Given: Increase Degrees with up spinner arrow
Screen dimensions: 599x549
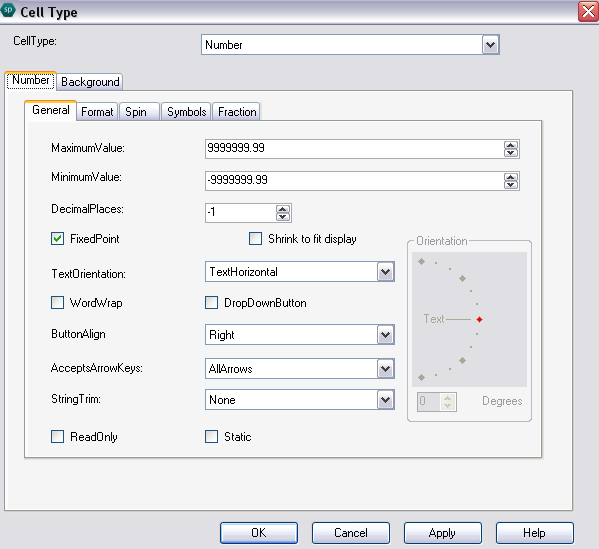Looking at the screenshot, I should click(x=448, y=398).
